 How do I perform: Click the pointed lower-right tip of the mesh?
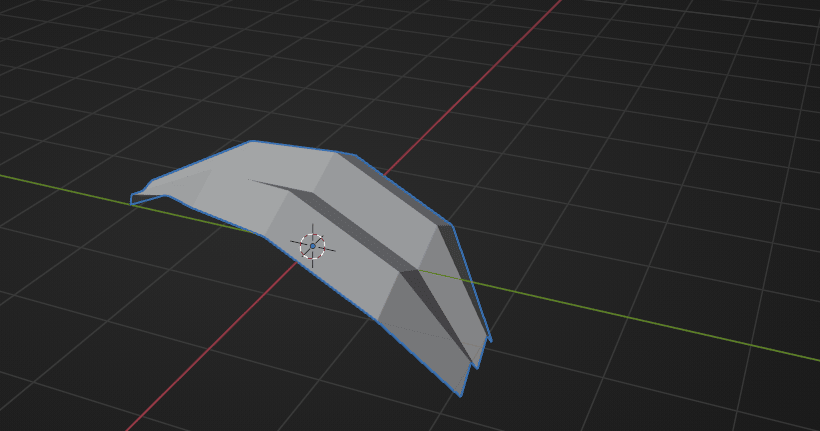461,394
